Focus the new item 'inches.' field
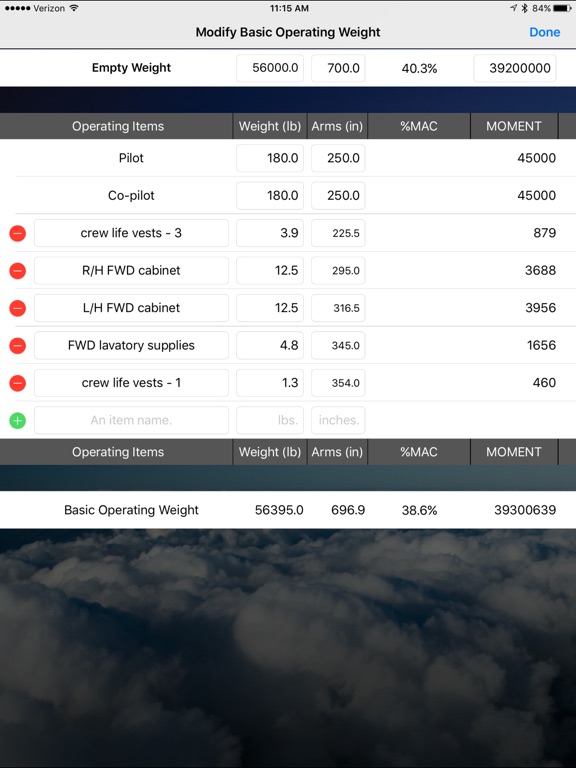Screen dimensions: 576x768 pos(338,420)
